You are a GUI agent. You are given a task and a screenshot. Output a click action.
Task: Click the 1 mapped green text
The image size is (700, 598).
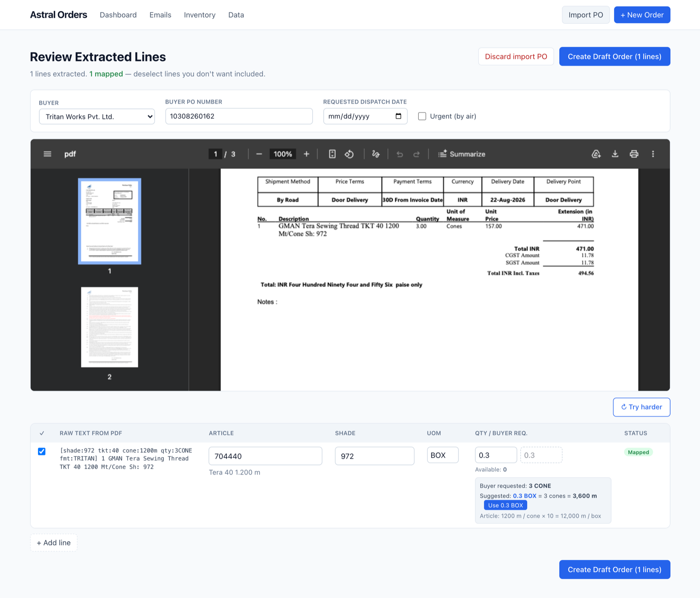[x=106, y=74]
